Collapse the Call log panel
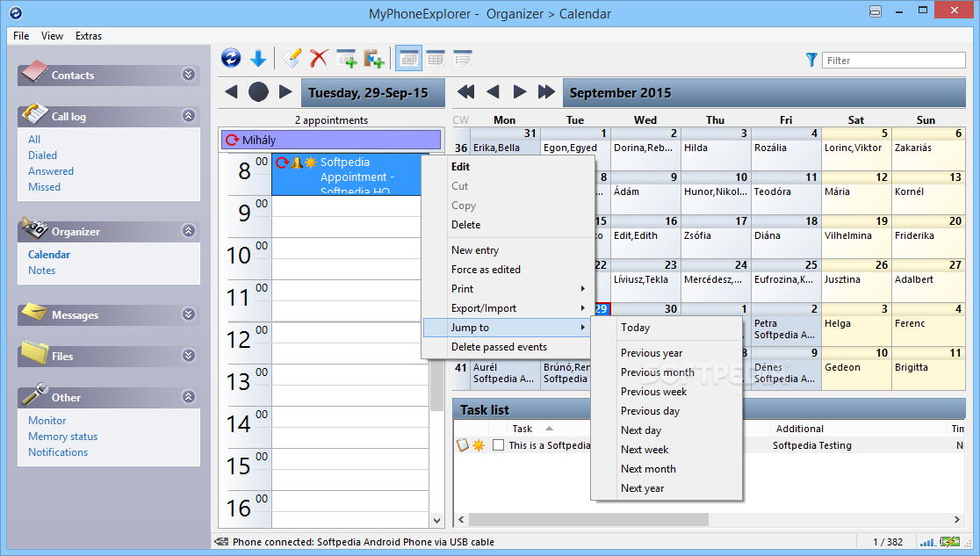Image resolution: width=980 pixels, height=556 pixels. click(188, 116)
